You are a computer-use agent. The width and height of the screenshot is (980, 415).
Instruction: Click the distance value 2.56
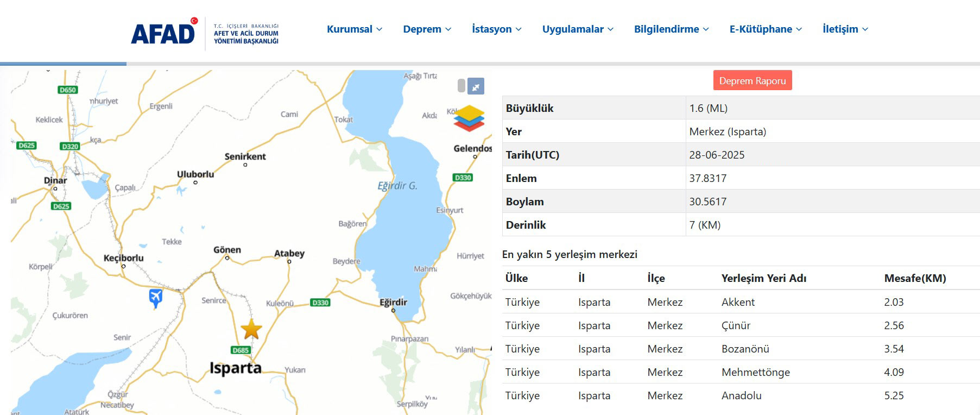[894, 325]
